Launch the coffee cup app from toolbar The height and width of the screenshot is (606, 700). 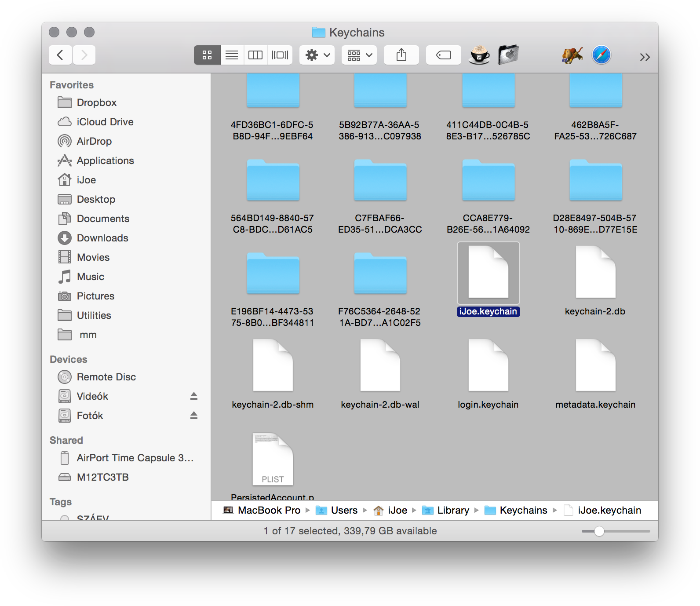point(479,55)
